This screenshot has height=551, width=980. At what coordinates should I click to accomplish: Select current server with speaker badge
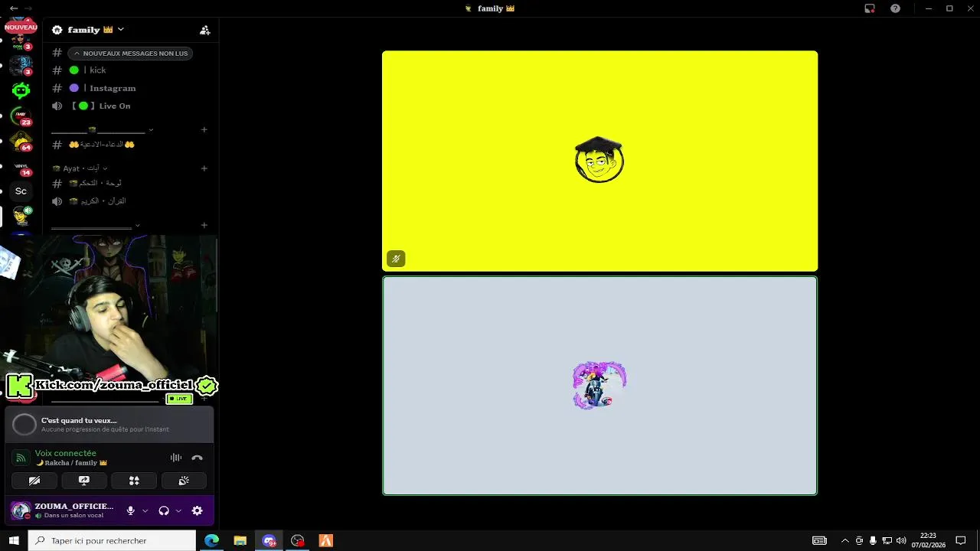pos(21,216)
